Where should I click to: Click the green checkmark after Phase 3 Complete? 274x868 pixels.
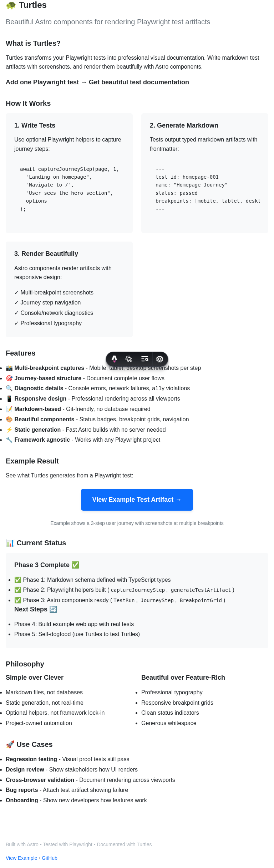click(75, 565)
